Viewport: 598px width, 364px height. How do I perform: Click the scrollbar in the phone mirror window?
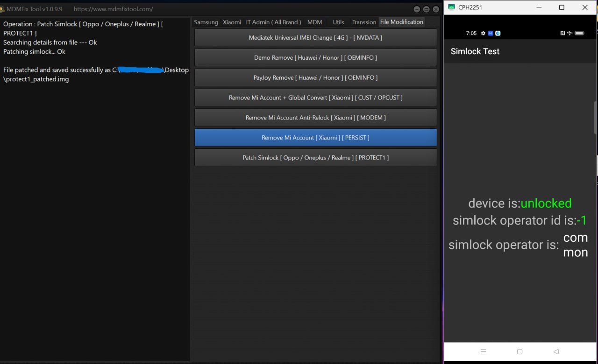tap(596, 119)
